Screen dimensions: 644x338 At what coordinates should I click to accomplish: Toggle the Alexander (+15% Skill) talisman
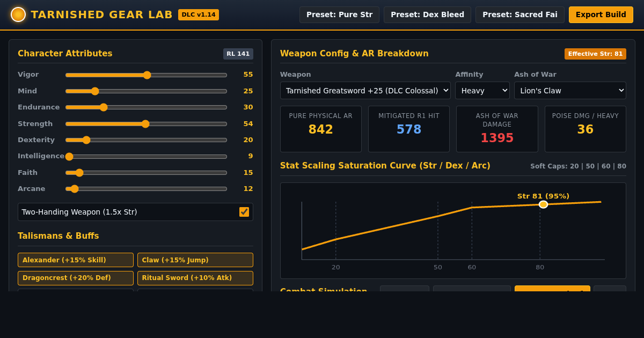[x=76, y=260]
